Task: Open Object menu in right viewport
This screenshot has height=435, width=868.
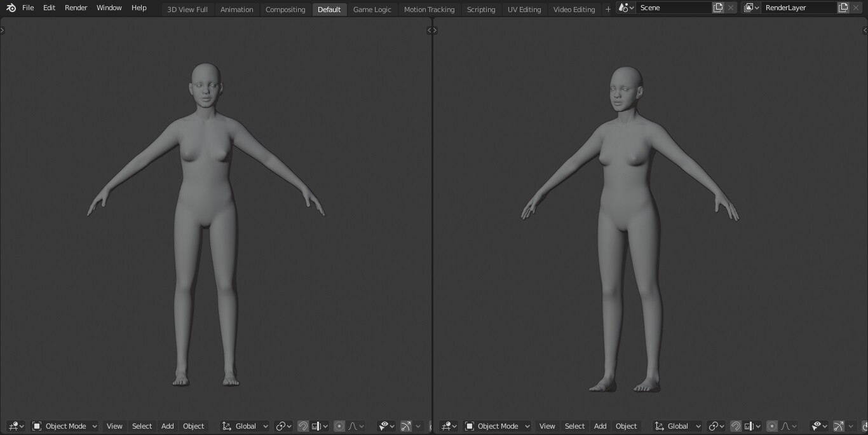Action: (x=626, y=426)
